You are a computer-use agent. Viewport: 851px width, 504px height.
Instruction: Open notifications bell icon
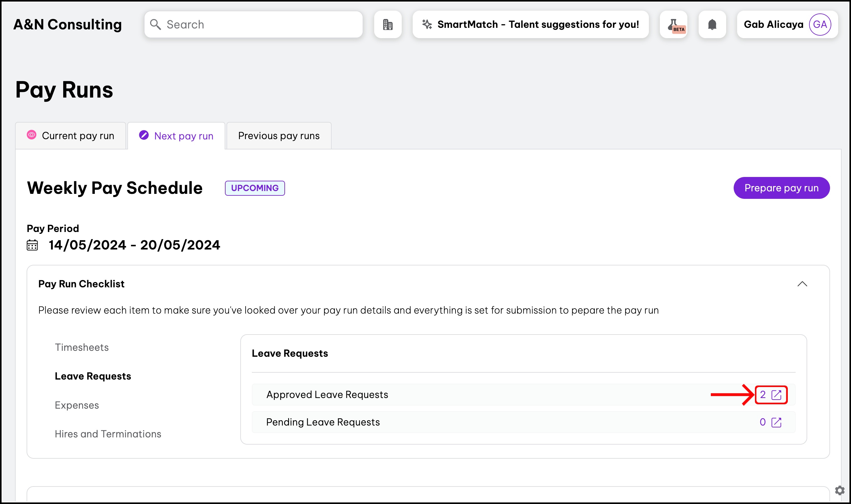(712, 24)
